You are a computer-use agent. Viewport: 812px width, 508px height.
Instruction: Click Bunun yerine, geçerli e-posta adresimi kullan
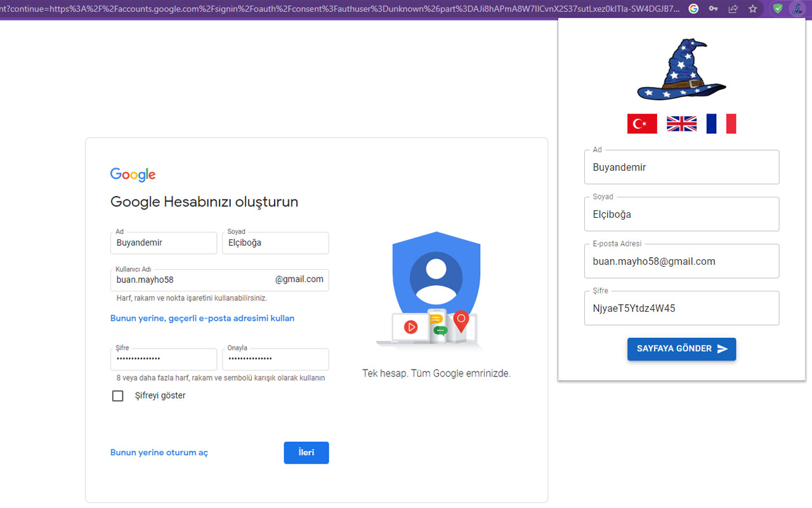[202, 318]
